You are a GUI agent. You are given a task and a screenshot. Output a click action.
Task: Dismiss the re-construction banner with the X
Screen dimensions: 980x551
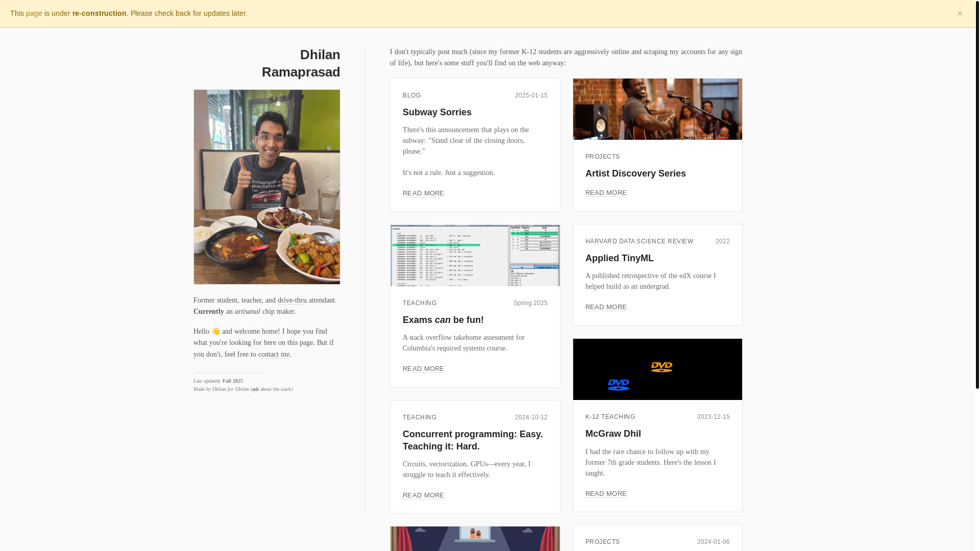click(x=960, y=13)
